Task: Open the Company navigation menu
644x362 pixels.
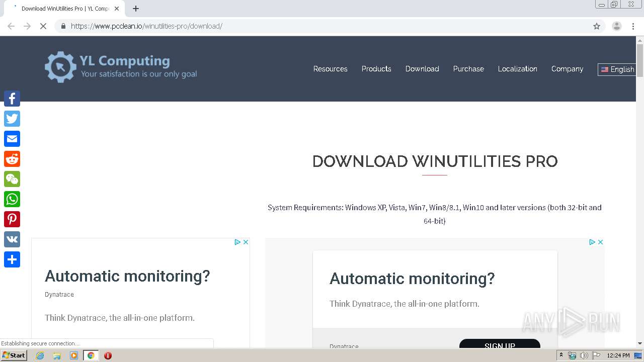Action: [567, 69]
